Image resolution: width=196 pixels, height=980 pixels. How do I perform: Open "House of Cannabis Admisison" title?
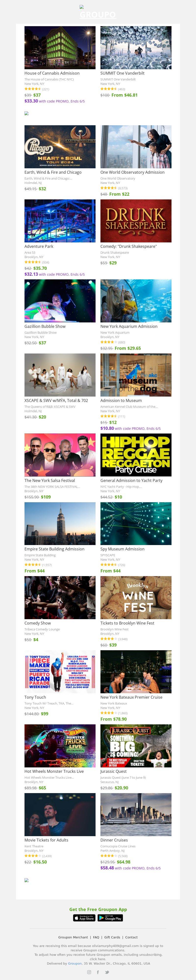click(x=52, y=73)
